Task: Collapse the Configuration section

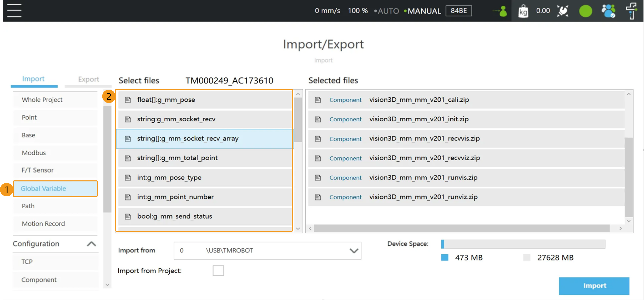Action: (x=92, y=244)
